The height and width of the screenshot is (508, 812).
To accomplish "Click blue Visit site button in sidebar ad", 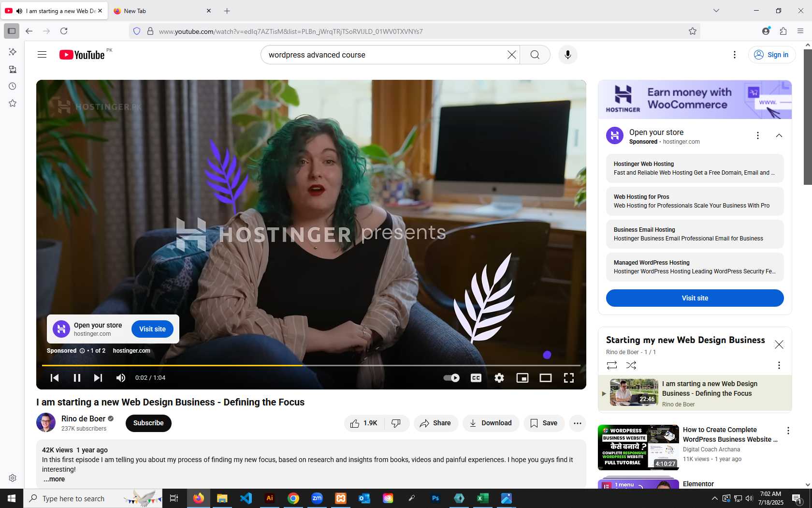I will tap(695, 298).
